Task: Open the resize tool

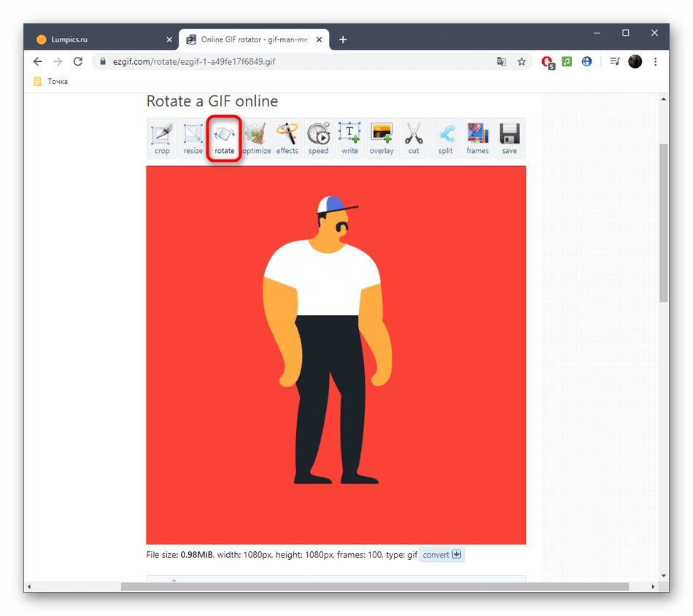Action: click(193, 139)
